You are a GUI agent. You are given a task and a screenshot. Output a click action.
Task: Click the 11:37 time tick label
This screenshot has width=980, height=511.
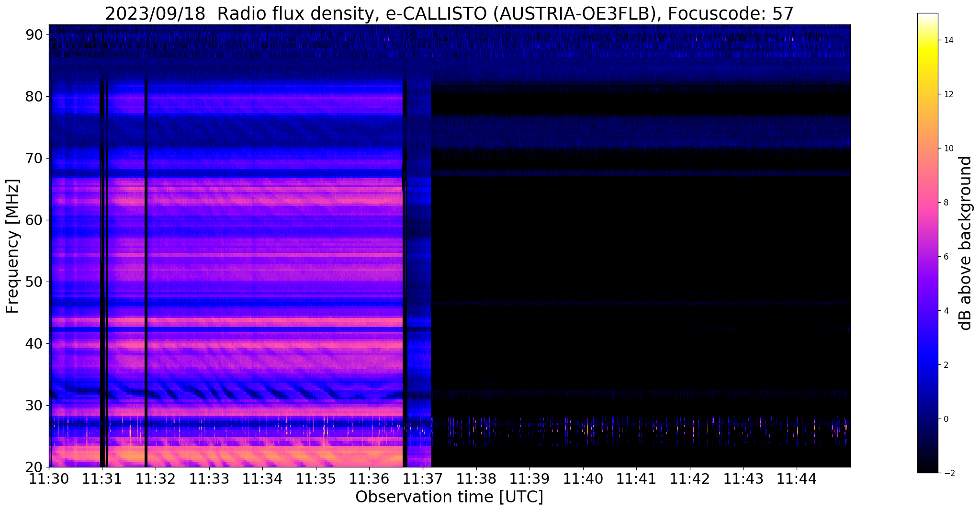422,479
